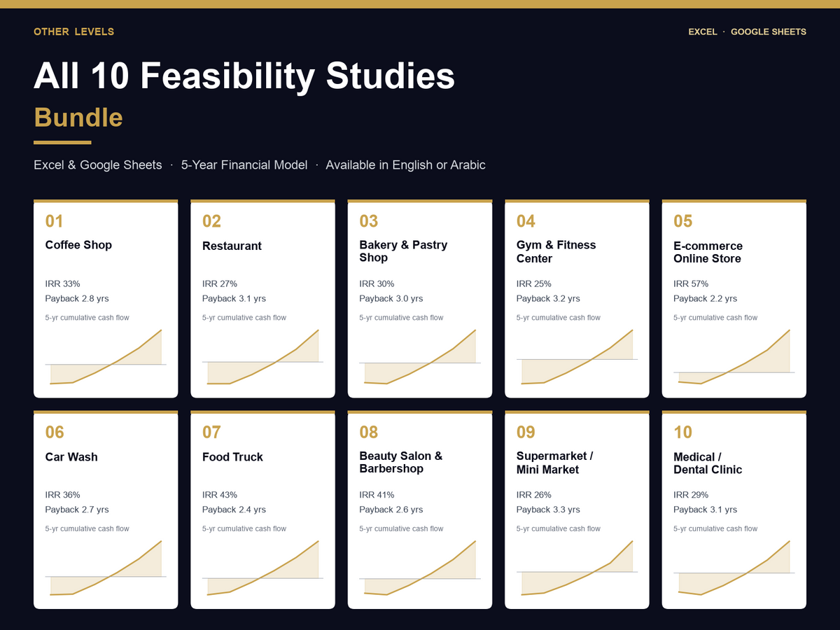
Task: Select the IRR 29% value
Action: tap(691, 495)
